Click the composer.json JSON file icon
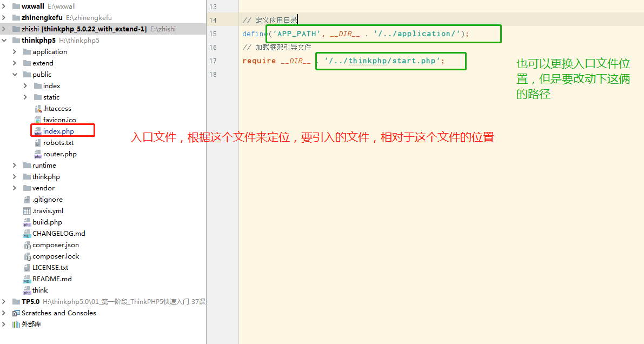 [27, 245]
